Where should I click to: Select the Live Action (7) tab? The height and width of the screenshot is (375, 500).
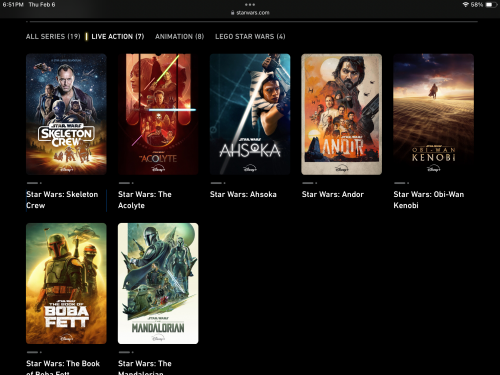(x=118, y=37)
